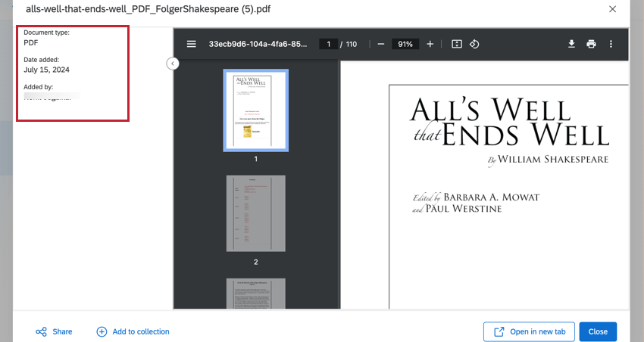Viewport: 644px width, 342px height.
Task: Close the dialog with the X icon
Action: pyautogui.click(x=612, y=8)
